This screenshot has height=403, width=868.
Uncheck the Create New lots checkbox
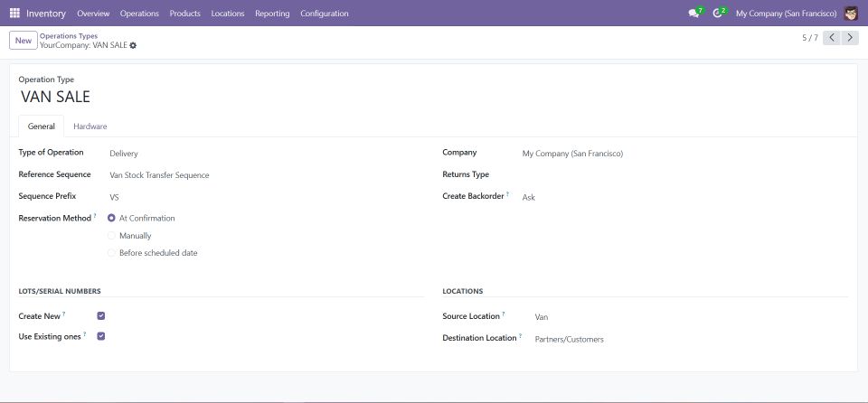pyautogui.click(x=101, y=316)
